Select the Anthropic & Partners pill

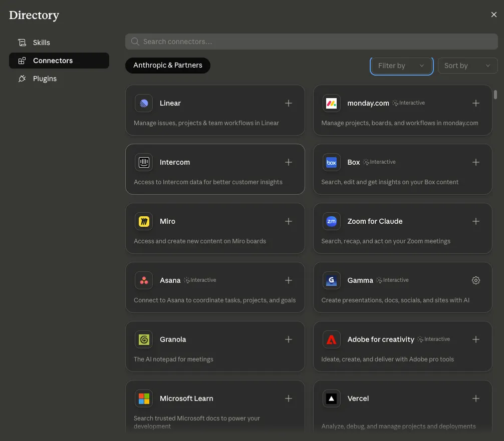pyautogui.click(x=168, y=66)
